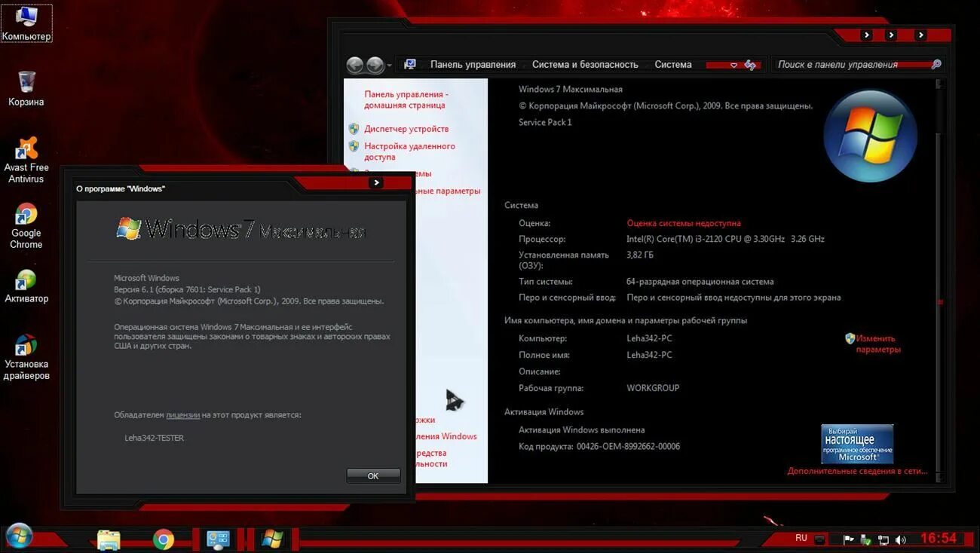Click the shield icon beside Изменить параметры
Viewport: 980px width, 553px height.
(x=850, y=338)
